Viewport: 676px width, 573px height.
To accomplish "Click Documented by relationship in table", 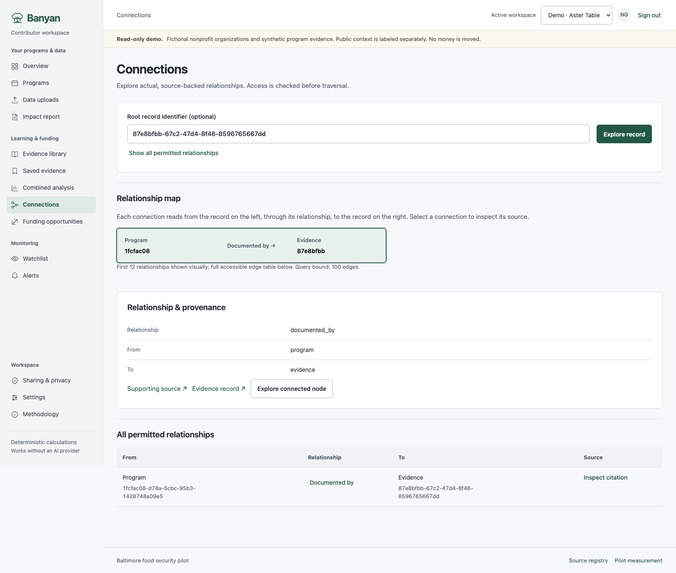I will (x=332, y=482).
